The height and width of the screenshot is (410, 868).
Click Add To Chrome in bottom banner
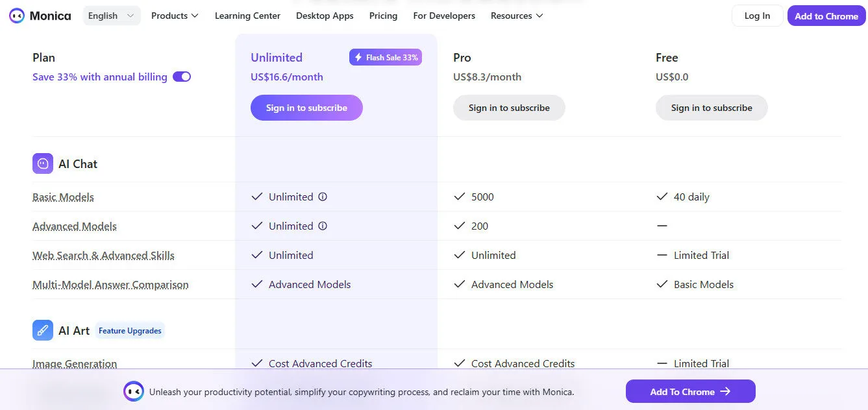[690, 391]
